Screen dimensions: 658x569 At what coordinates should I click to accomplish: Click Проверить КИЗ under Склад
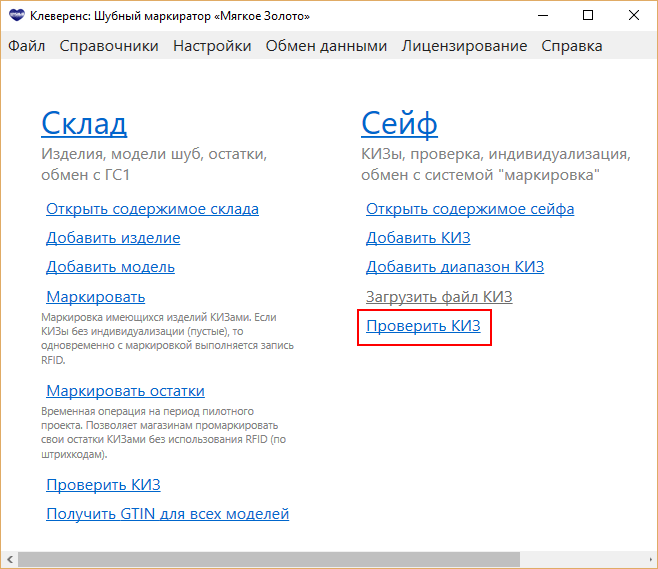point(103,485)
